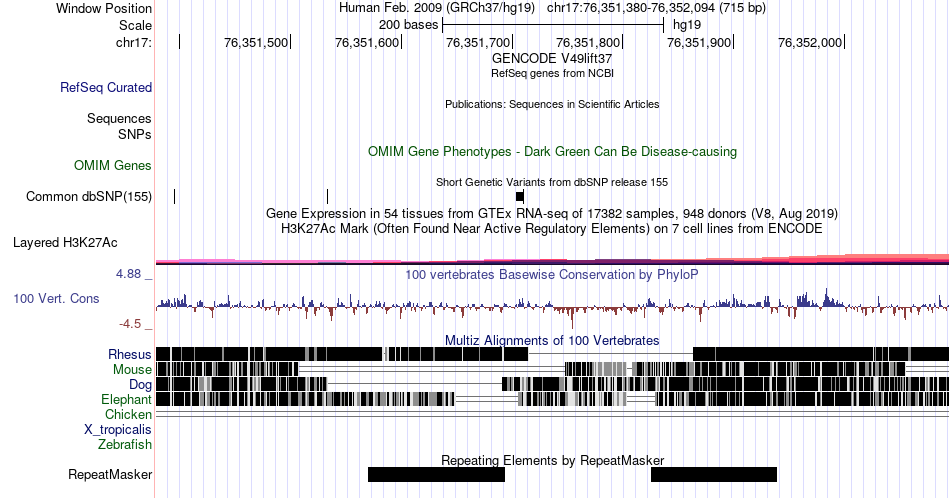The image size is (950, 498).
Task: Select the middle thin dbSNP variant tick
Action: click(x=327, y=196)
